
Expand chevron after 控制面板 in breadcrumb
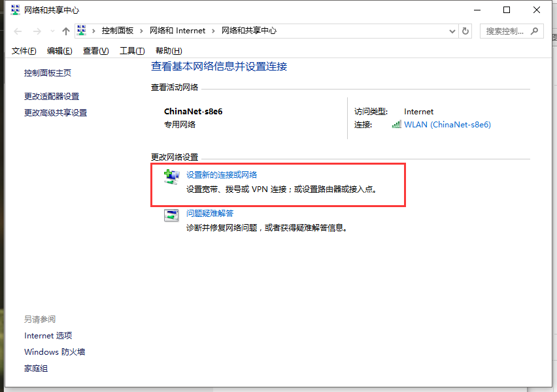tap(141, 31)
